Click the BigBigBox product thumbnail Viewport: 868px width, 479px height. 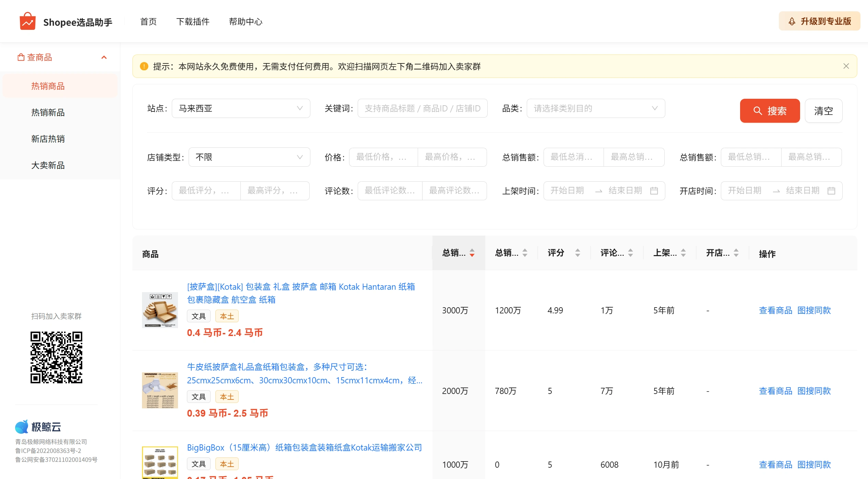coord(160,463)
